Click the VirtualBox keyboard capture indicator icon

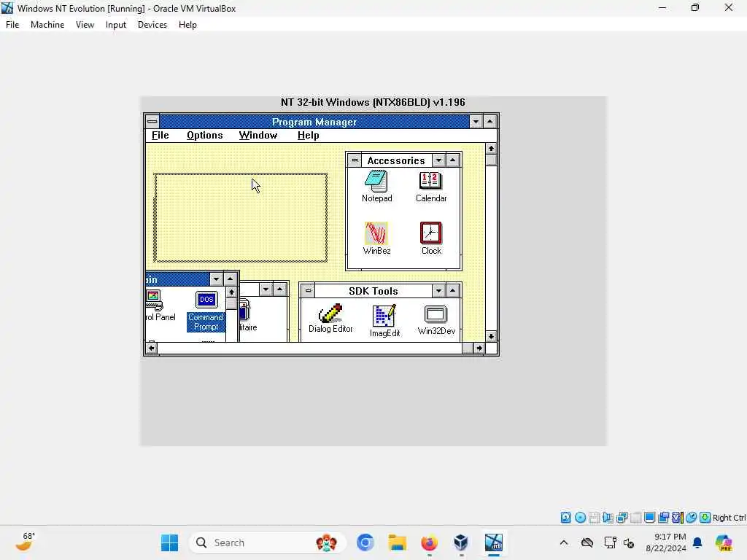pos(705,517)
